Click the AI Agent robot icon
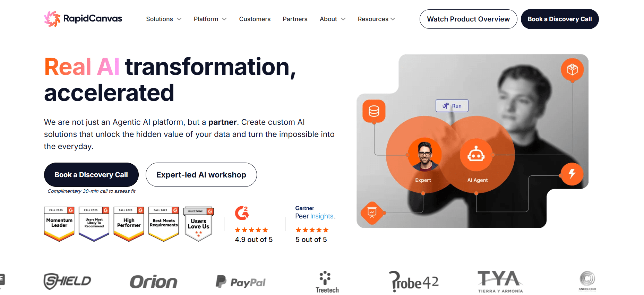644x295 pixels. (x=476, y=155)
